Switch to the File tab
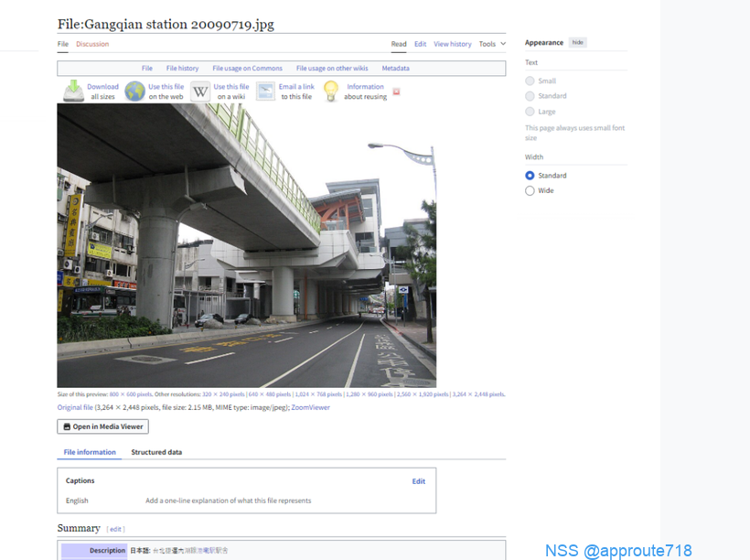Viewport: 750px width, 560px height. pos(63,44)
